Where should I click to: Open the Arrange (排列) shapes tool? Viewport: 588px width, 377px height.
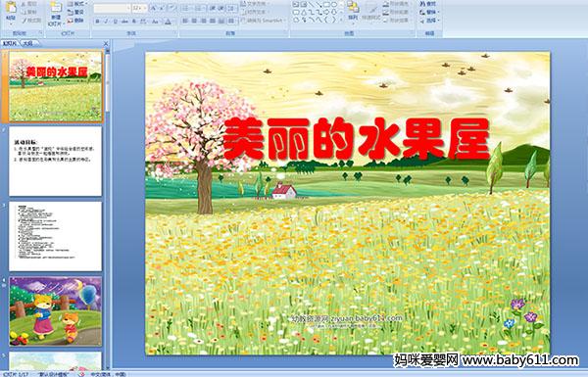(x=353, y=11)
